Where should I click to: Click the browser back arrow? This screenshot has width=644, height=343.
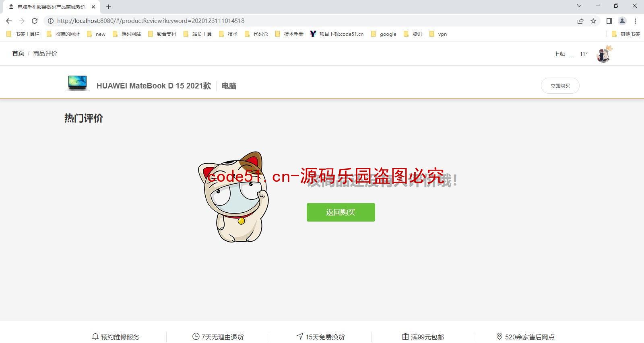pyautogui.click(x=9, y=21)
